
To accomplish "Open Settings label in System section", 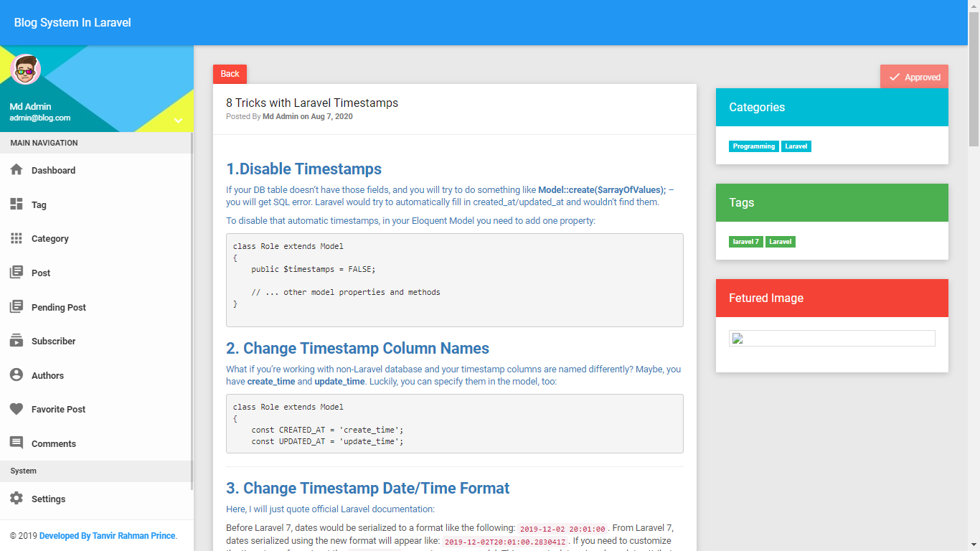I will tap(48, 499).
